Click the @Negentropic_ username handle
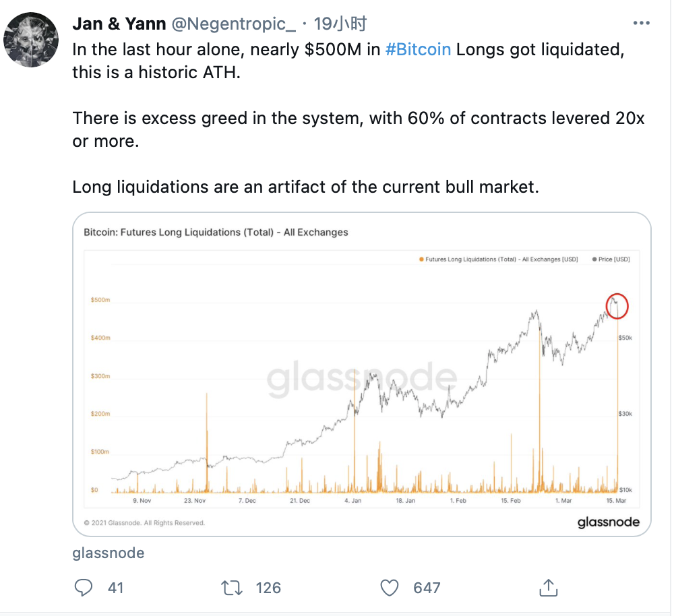This screenshot has width=674, height=616. click(234, 24)
